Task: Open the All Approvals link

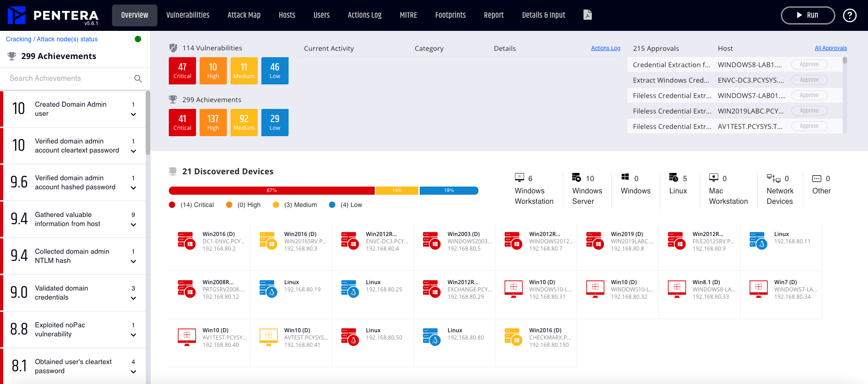Action: tap(830, 48)
